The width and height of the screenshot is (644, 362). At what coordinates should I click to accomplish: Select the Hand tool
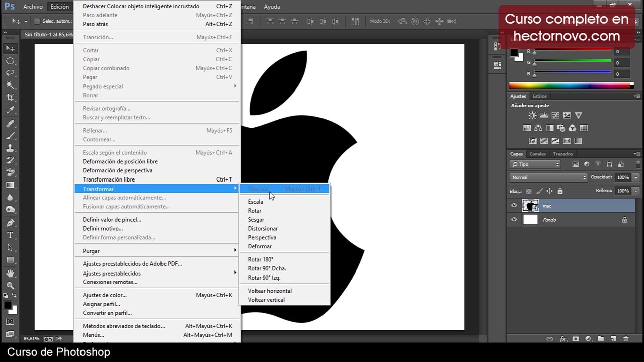pyautogui.click(x=10, y=274)
